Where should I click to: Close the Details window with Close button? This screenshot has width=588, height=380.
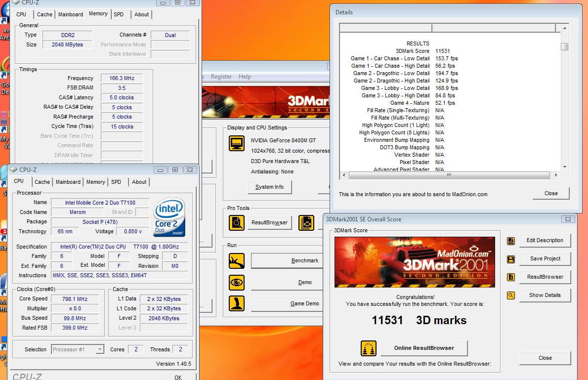tap(551, 193)
